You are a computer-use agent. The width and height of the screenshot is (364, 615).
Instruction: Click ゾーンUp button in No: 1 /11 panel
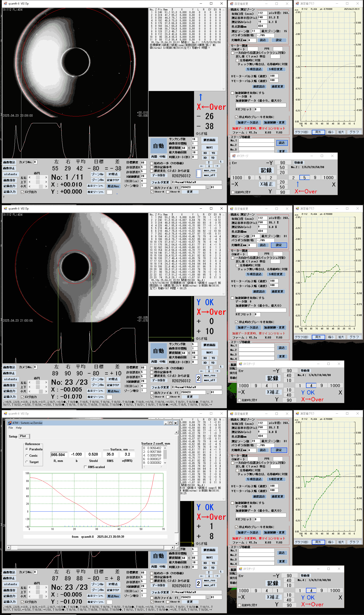coord(97,174)
